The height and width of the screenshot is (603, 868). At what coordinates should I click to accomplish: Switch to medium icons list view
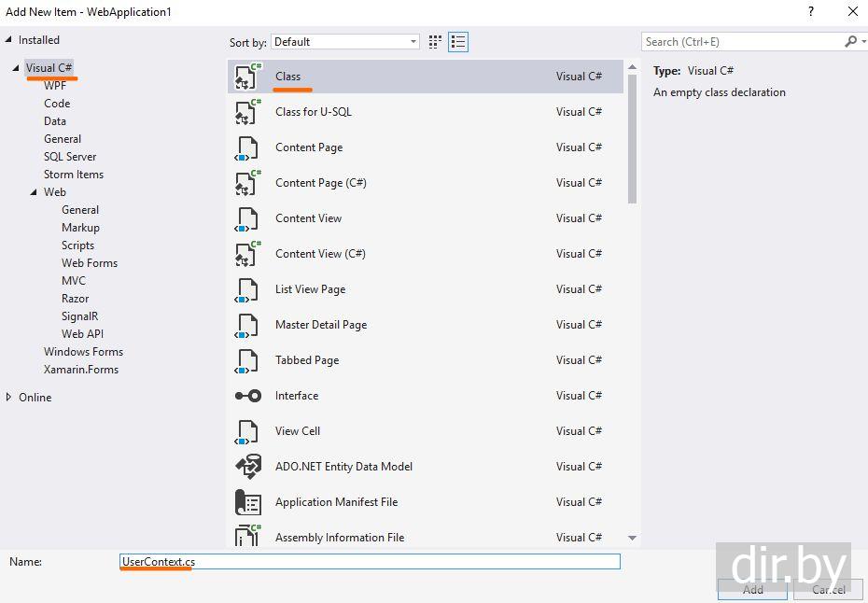[x=458, y=42]
